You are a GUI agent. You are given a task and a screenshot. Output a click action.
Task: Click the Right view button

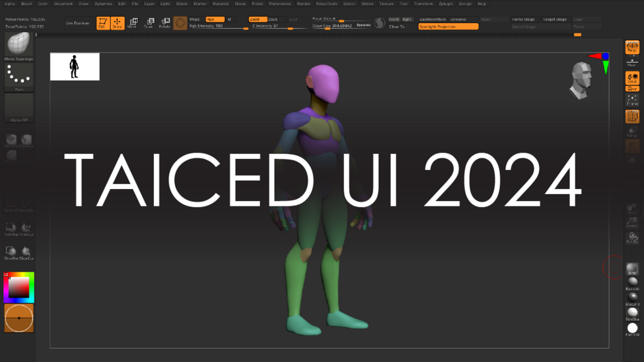tap(407, 19)
